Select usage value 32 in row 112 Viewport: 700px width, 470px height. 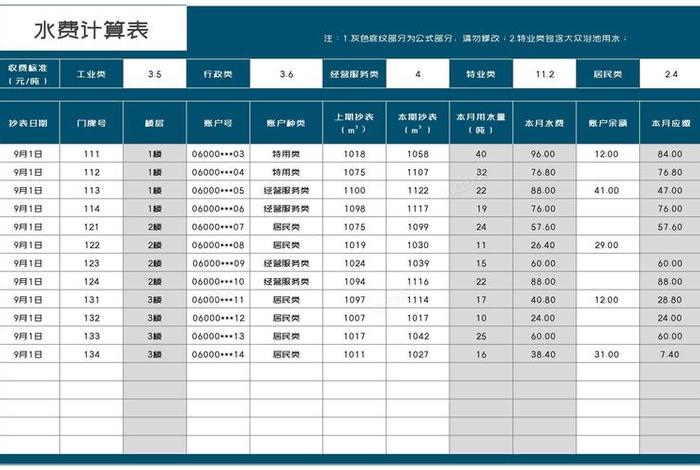481,172
